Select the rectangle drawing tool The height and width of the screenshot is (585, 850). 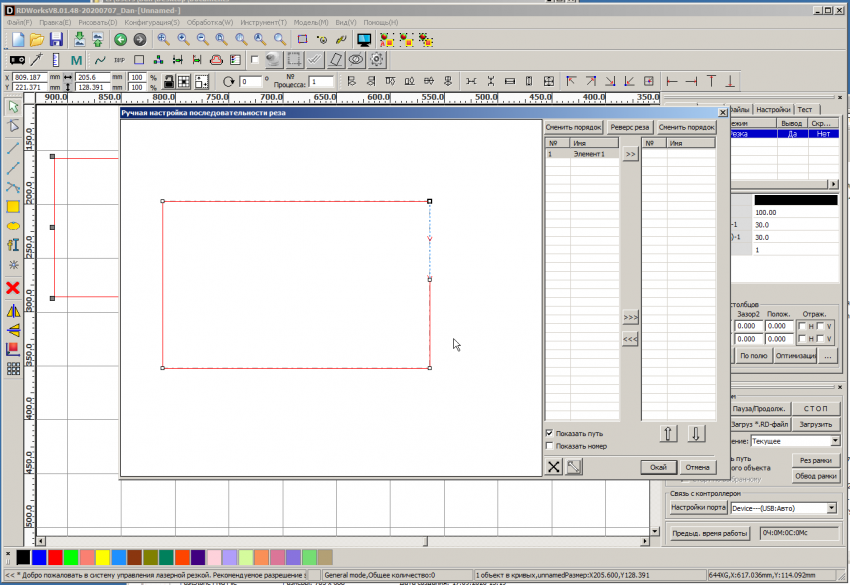13,206
